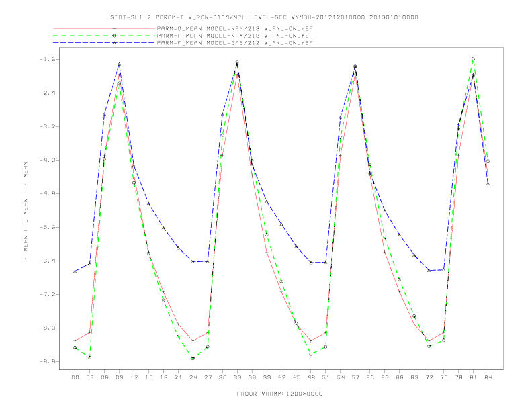Click x-axis tick label 81

tap(474, 377)
